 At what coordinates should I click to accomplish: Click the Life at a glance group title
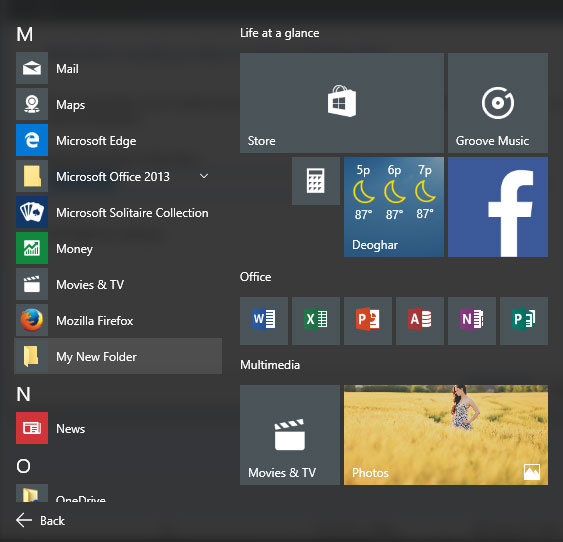click(x=279, y=33)
